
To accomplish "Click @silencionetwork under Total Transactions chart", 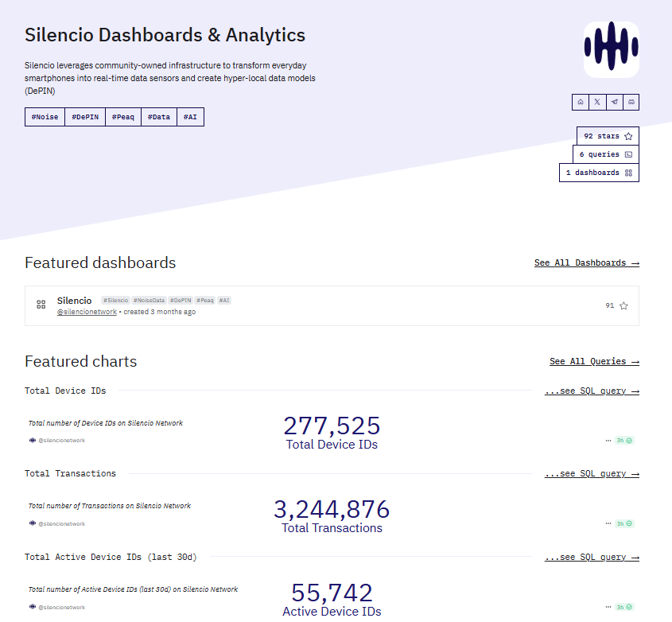I will [x=61, y=524].
